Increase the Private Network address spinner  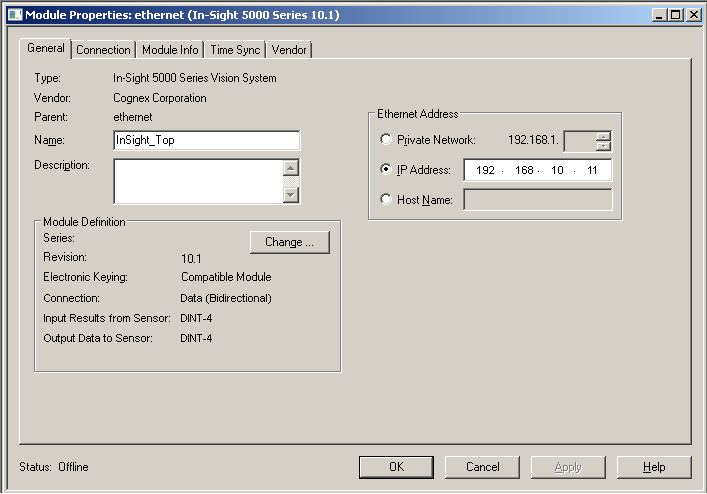point(603,135)
